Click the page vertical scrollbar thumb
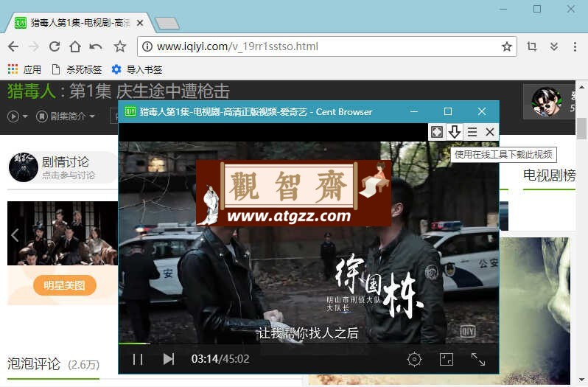 point(581,128)
